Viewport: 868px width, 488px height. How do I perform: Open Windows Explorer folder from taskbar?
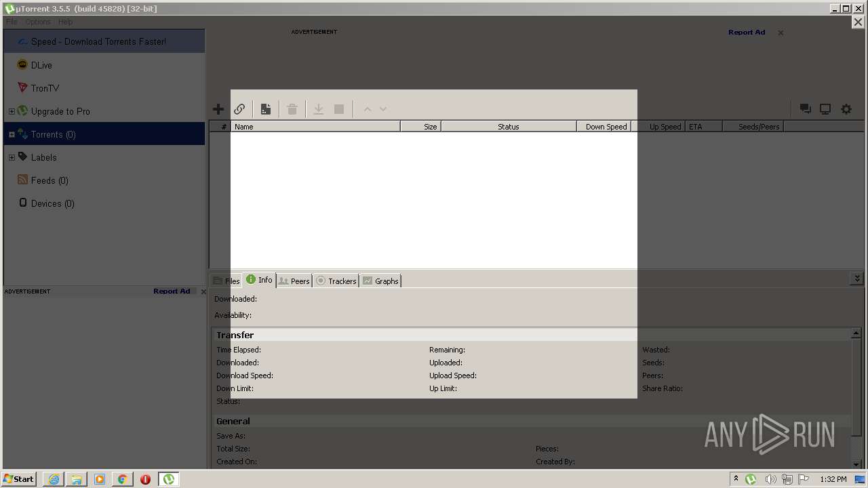(x=77, y=479)
